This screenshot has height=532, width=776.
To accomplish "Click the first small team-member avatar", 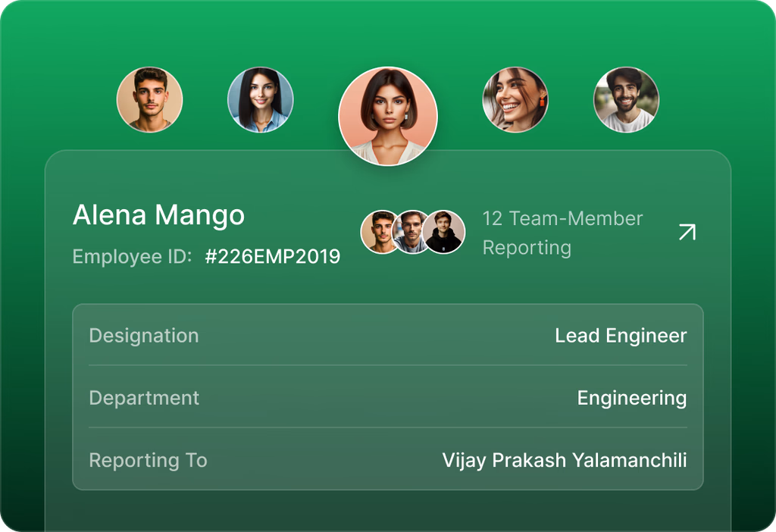I will (379, 232).
